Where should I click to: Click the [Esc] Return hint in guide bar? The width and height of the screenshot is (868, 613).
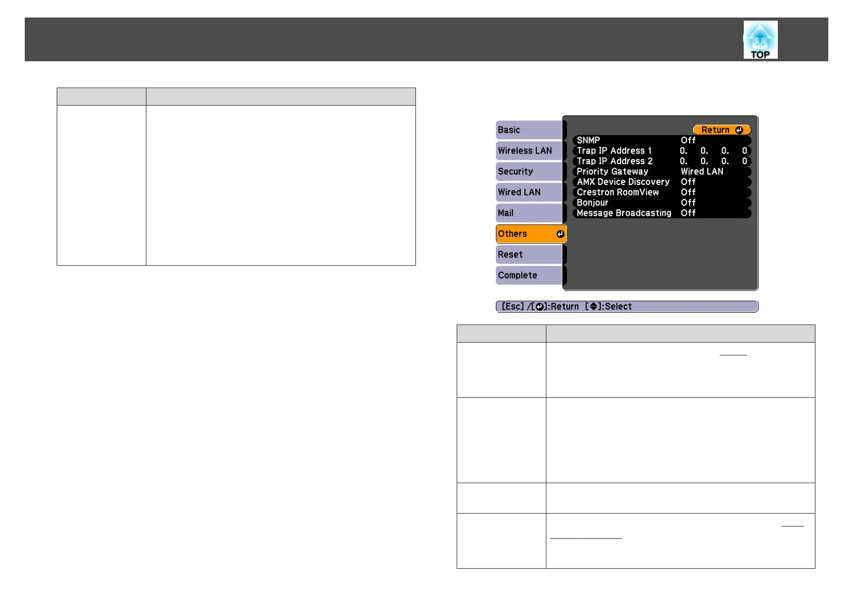pyautogui.click(x=540, y=306)
